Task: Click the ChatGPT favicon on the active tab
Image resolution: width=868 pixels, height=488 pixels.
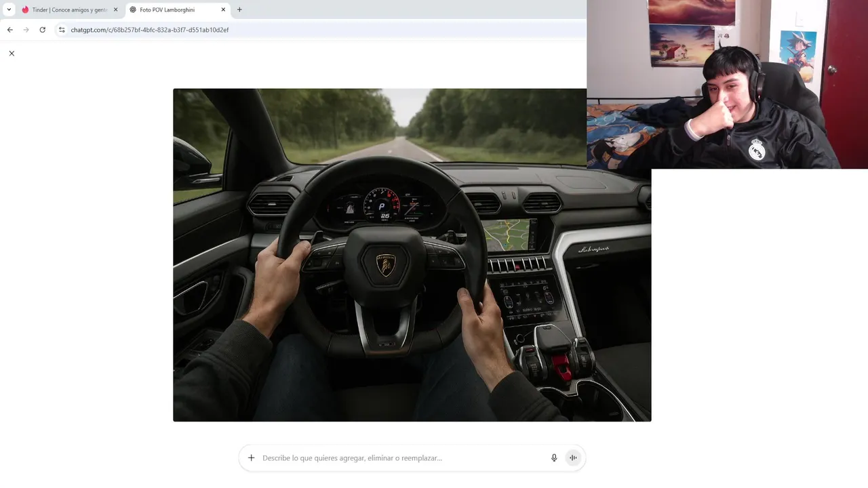Action: pos(133,9)
